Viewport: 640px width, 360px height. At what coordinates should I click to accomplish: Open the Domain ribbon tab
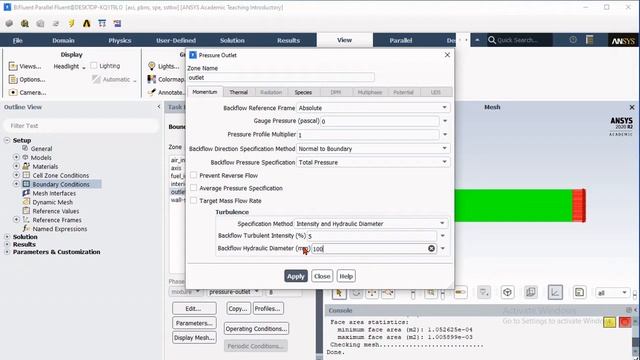(63, 40)
